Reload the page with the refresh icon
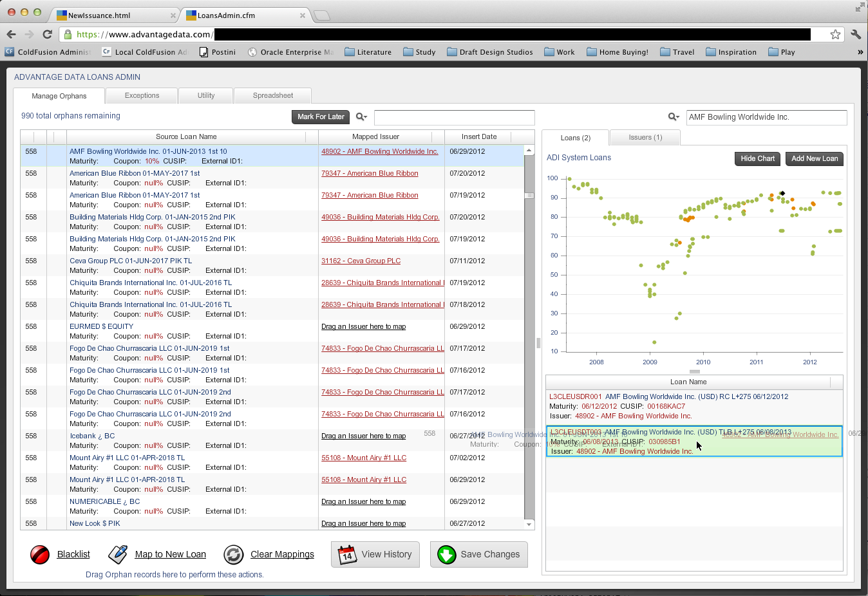Viewport: 868px width, 596px height. (47, 34)
